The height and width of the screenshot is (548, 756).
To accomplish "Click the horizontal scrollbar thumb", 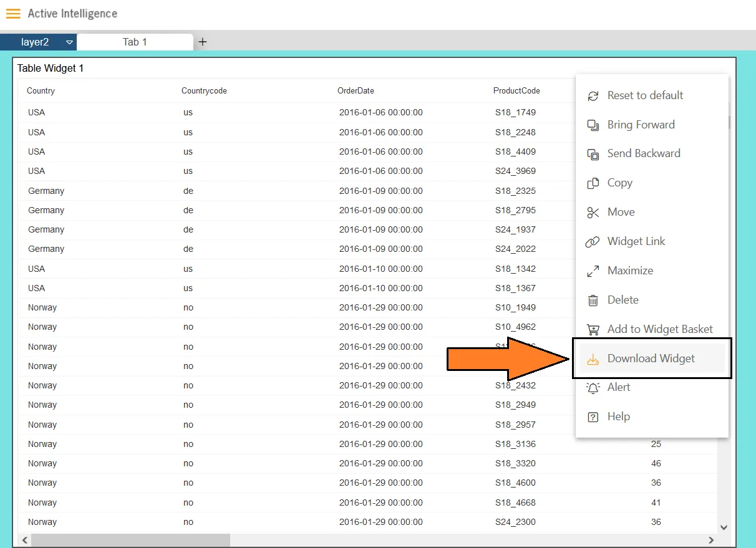I will tap(130, 540).
